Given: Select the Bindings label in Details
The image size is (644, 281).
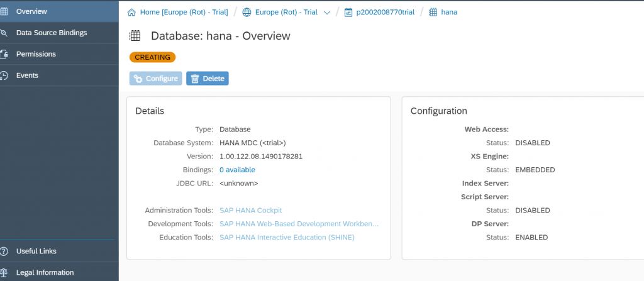Looking at the screenshot, I should tap(198, 170).
